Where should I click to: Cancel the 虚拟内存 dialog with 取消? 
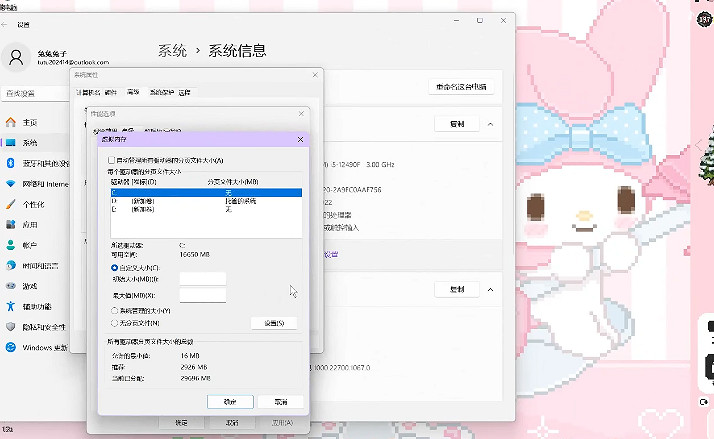tap(281, 402)
